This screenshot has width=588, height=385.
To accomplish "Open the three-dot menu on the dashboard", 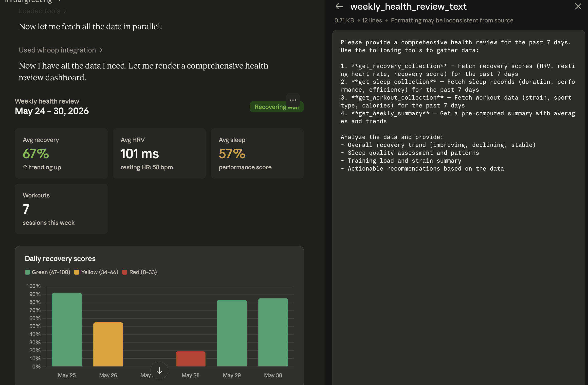I will 293,100.
